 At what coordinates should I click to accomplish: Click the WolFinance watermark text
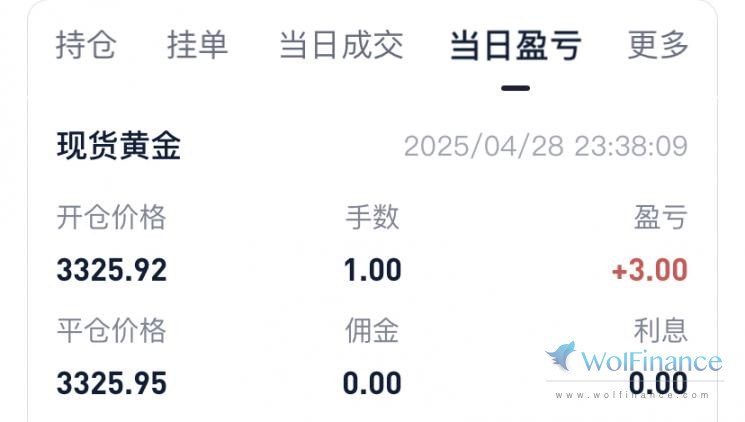[x=651, y=362]
